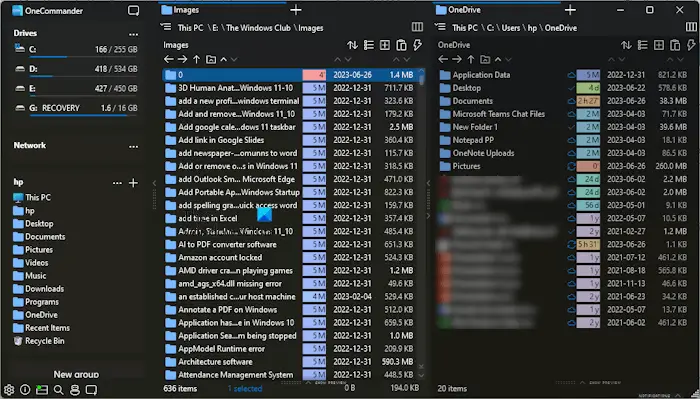Go back in the Images pane
The width and height of the screenshot is (700, 399).
168,59
